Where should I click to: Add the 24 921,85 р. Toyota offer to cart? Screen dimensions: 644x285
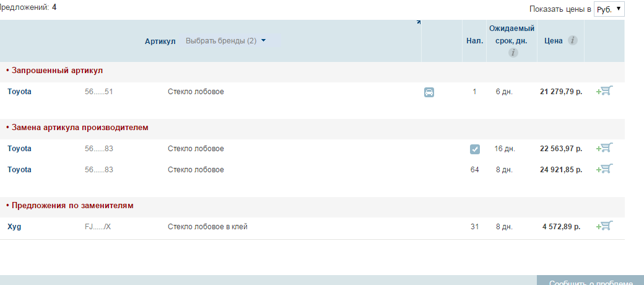(x=604, y=169)
